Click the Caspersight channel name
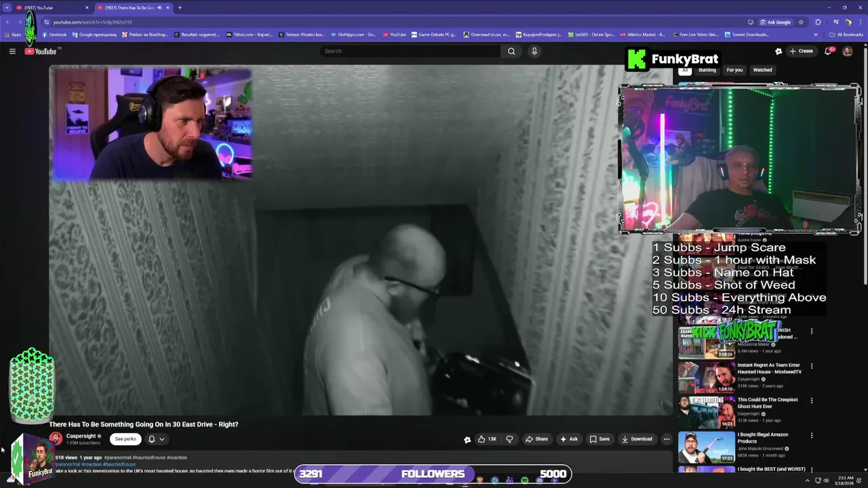 pos(81,436)
